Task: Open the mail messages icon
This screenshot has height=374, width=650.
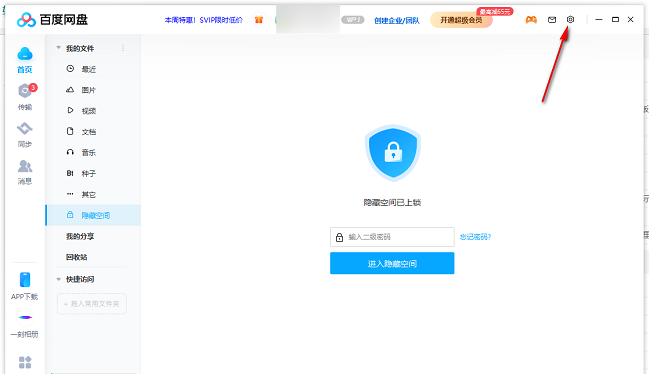Action: tap(552, 19)
